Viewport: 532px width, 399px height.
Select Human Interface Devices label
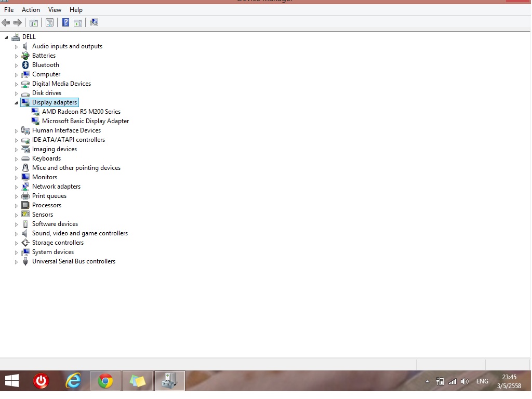66,130
